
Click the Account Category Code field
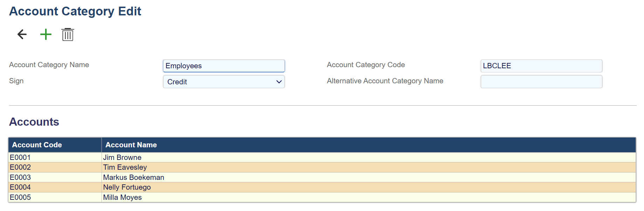pyautogui.click(x=541, y=66)
